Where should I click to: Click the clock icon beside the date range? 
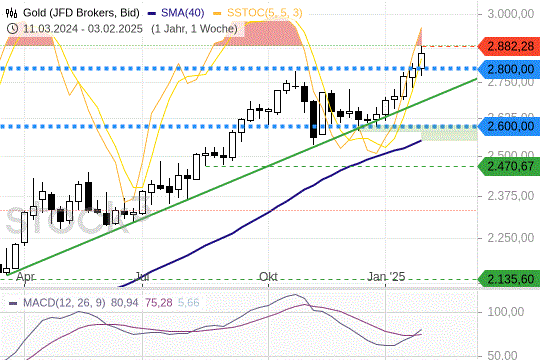click(12, 29)
